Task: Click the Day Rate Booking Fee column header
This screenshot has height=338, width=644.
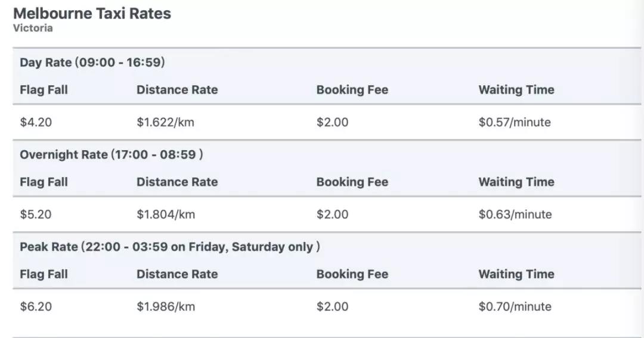Action: (x=352, y=89)
